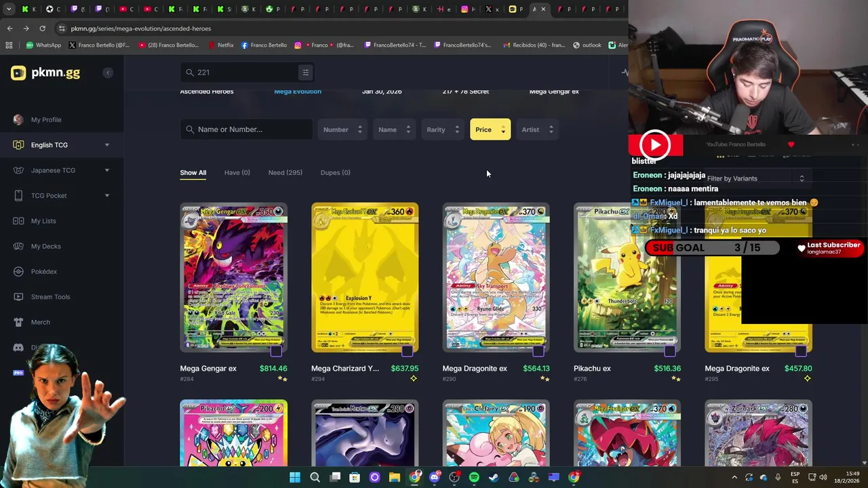Expand the TCG Pocket sidebar section

coord(106,196)
